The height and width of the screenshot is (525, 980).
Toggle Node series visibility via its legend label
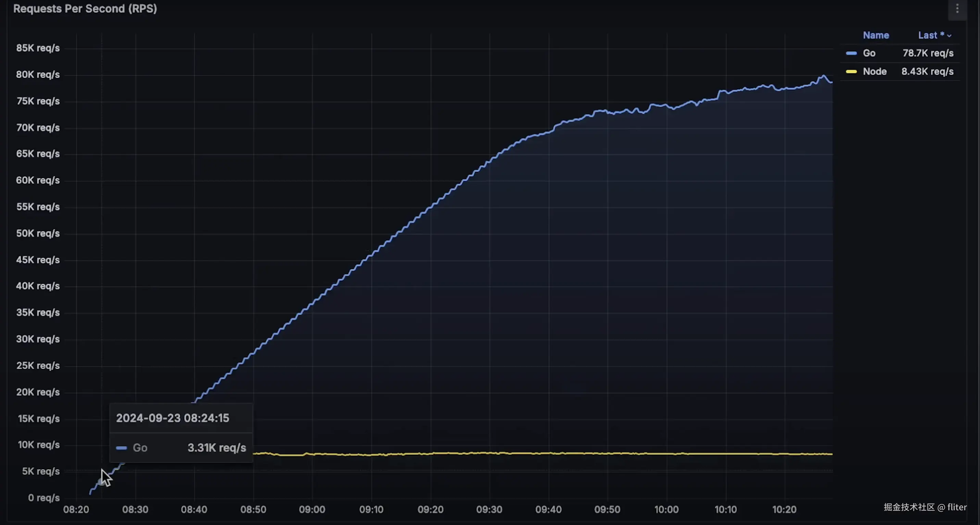874,72
